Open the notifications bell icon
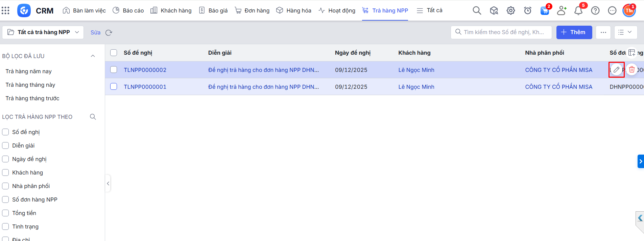The image size is (644, 241). (578, 11)
